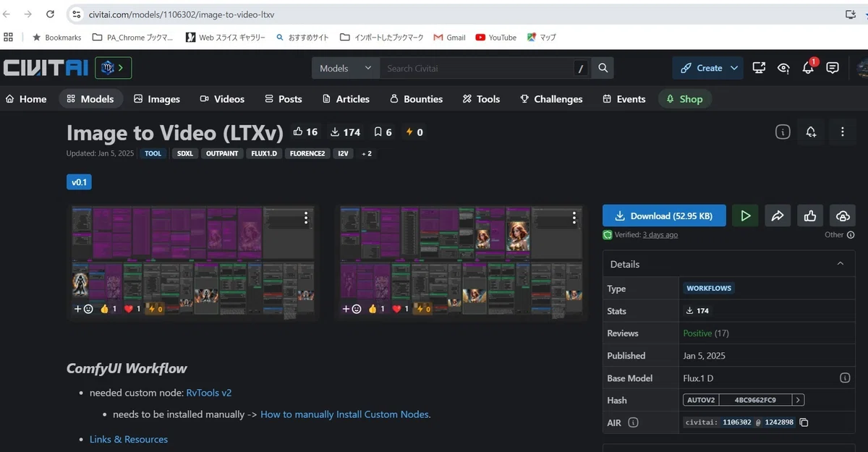
Task: Click the download count 174 beside the title
Action: click(x=345, y=132)
